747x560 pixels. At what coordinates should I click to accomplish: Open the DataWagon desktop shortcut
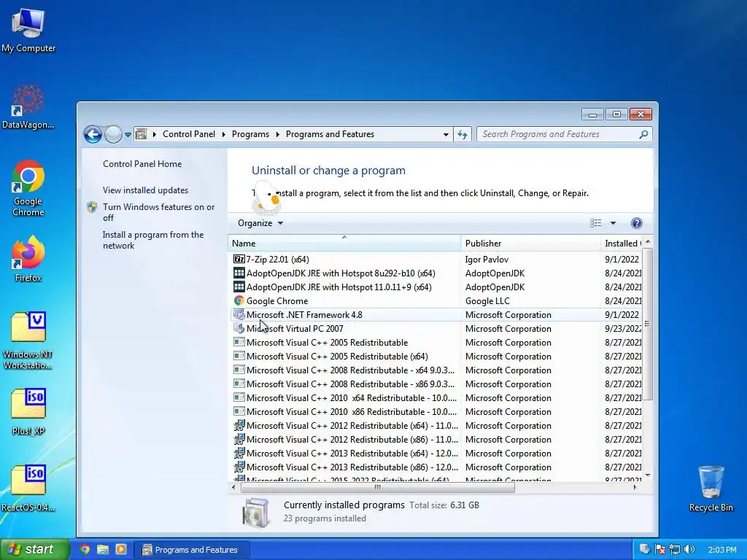(28, 106)
